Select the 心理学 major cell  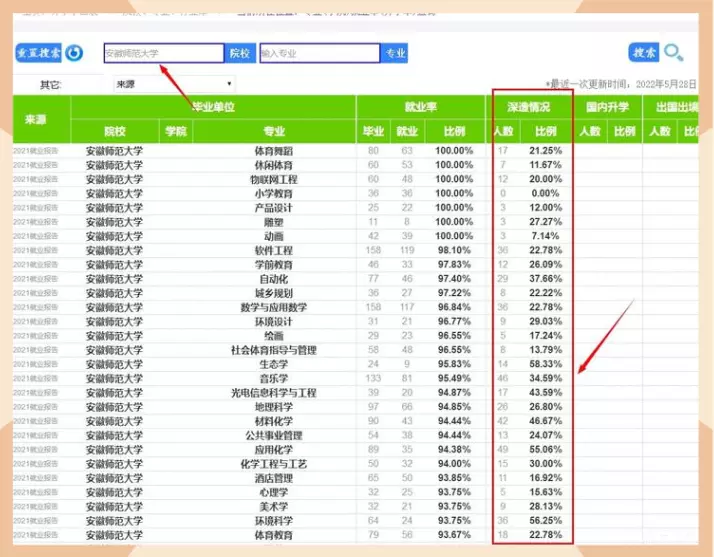pos(274,492)
